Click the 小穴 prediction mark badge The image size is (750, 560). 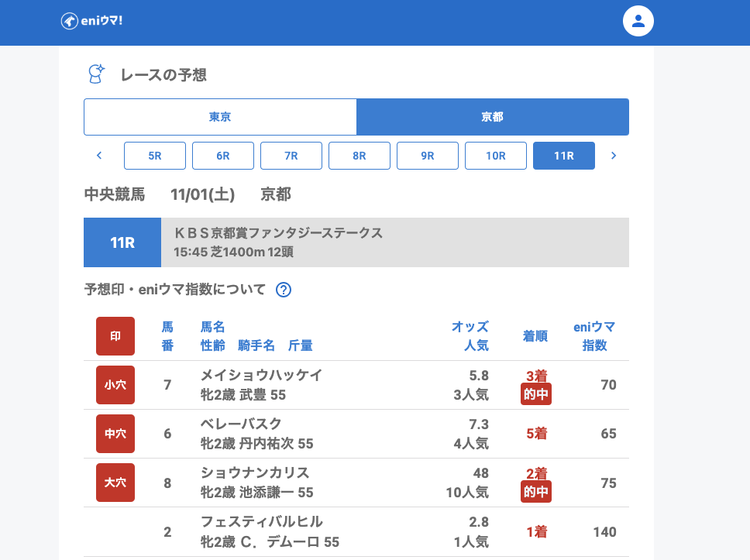point(115,385)
